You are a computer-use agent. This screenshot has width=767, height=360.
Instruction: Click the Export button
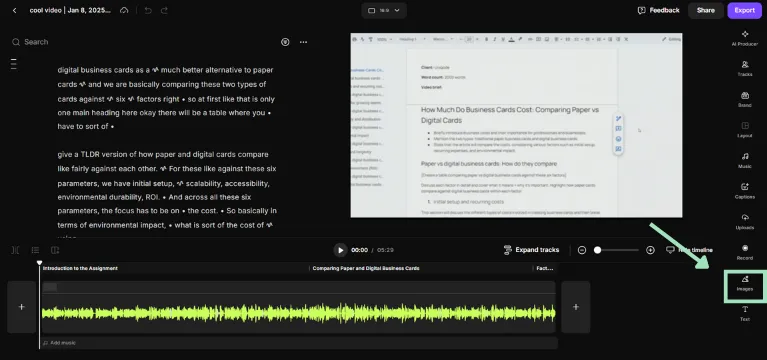744,10
